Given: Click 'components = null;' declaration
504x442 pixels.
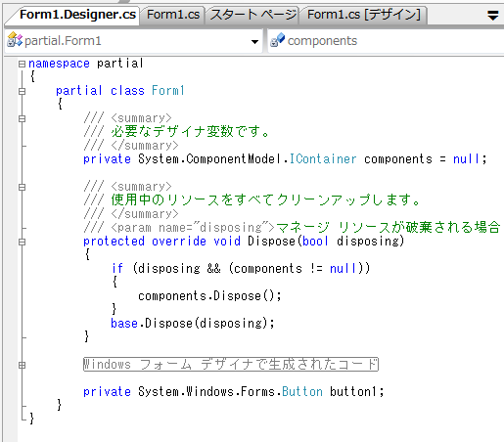Looking at the screenshot, I should [425, 159].
